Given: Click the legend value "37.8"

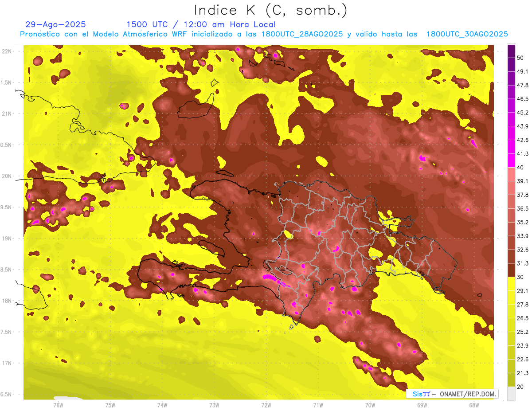Looking at the screenshot, I should [523, 195].
